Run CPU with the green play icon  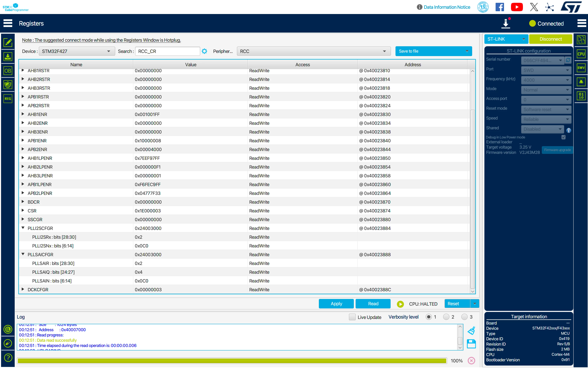[x=400, y=304]
